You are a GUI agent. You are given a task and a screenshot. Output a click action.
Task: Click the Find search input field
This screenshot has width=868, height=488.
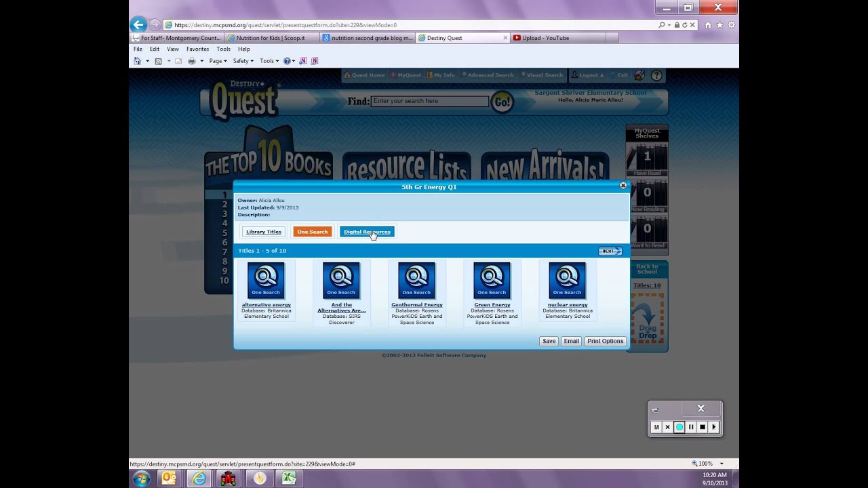[x=430, y=101]
